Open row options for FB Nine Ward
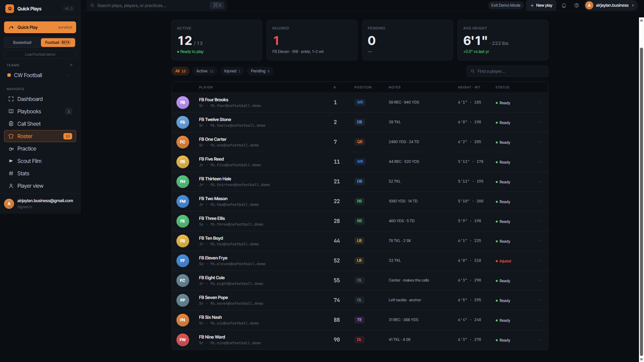Screen dimensions: 644x362 pyautogui.click(x=539, y=340)
